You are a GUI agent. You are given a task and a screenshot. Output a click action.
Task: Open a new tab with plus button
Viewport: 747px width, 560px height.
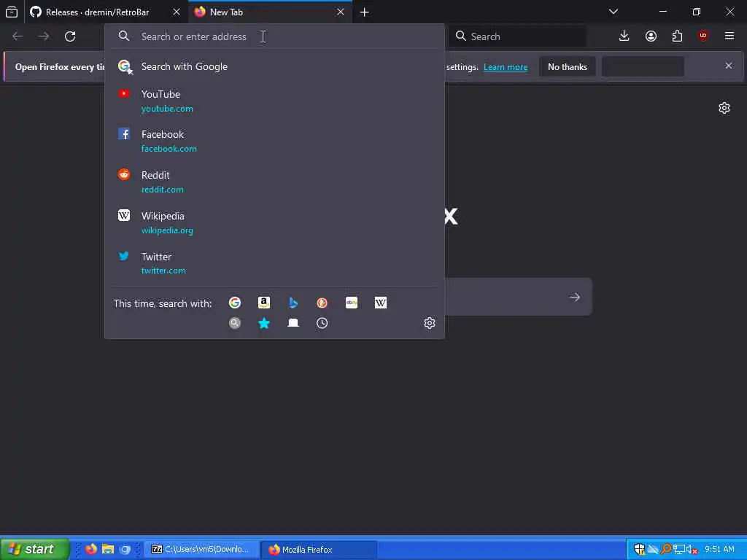(x=365, y=12)
